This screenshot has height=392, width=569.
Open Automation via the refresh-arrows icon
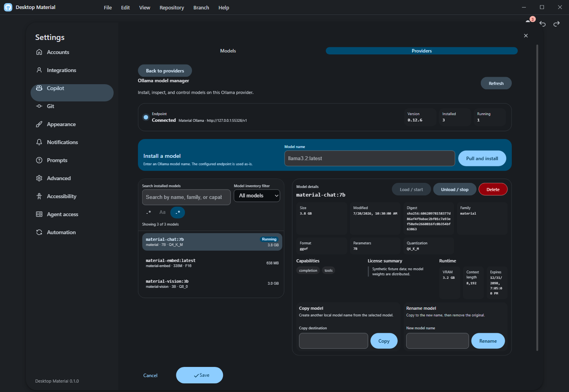(x=39, y=232)
